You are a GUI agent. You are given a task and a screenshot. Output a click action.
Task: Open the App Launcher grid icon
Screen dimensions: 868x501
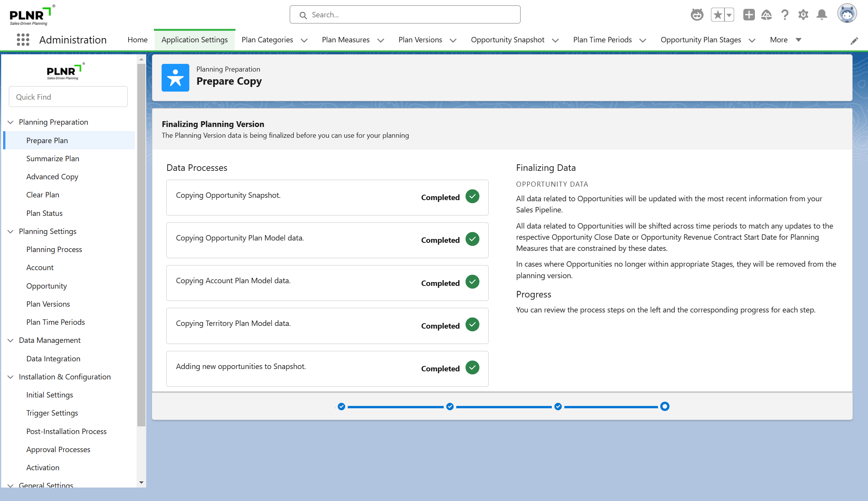tap(23, 40)
